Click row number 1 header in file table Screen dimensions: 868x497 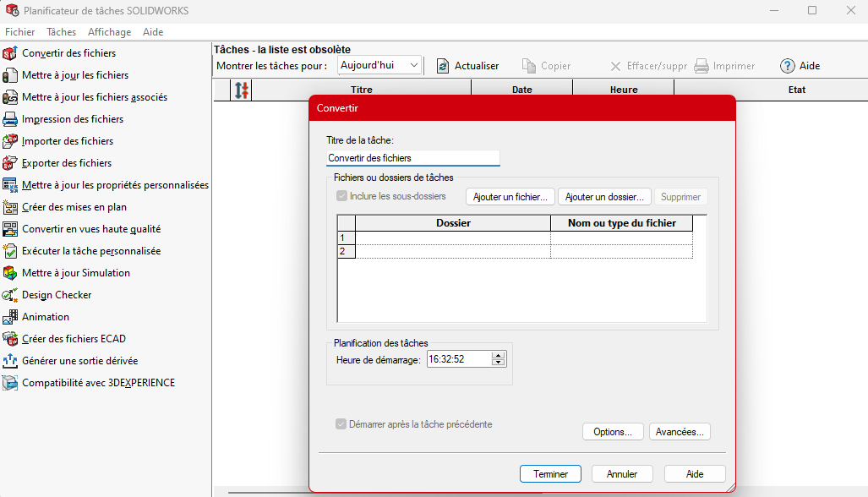(x=347, y=238)
